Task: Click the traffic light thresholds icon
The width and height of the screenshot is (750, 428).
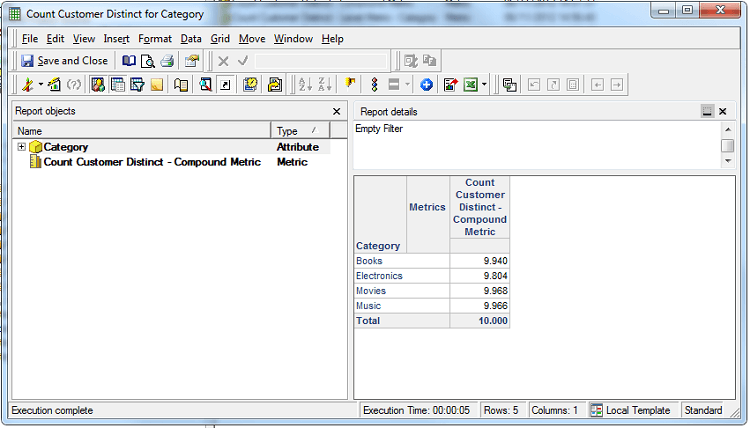Action: [374, 85]
